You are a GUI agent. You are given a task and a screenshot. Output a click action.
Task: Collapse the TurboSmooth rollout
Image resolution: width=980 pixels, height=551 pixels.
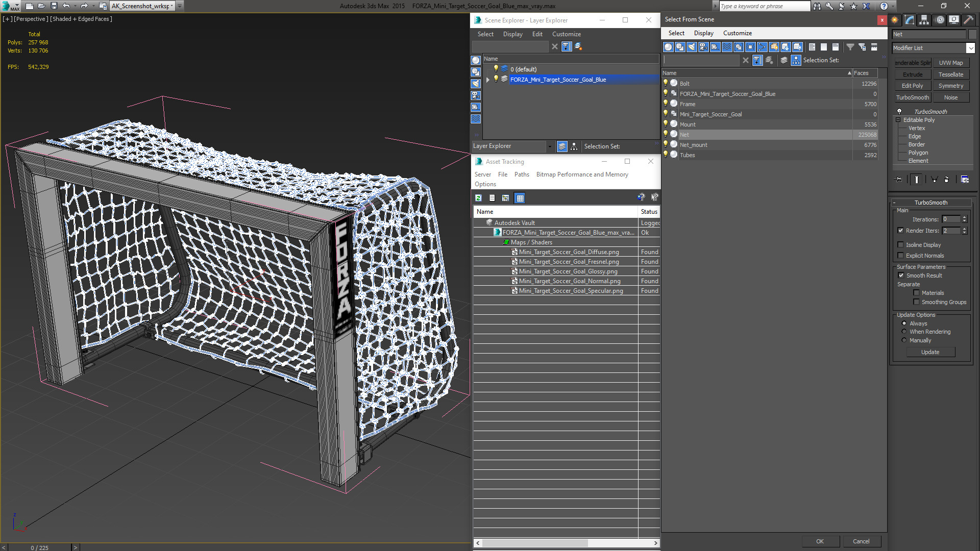[x=894, y=203]
